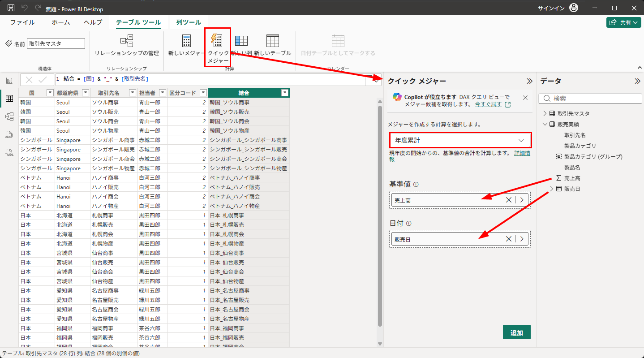Follow the 今すぐ試す link
Screen dimensions: 644x358
click(x=489, y=104)
